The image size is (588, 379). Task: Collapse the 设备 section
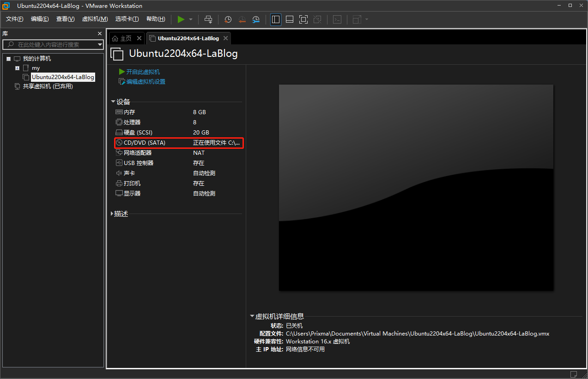coord(113,102)
